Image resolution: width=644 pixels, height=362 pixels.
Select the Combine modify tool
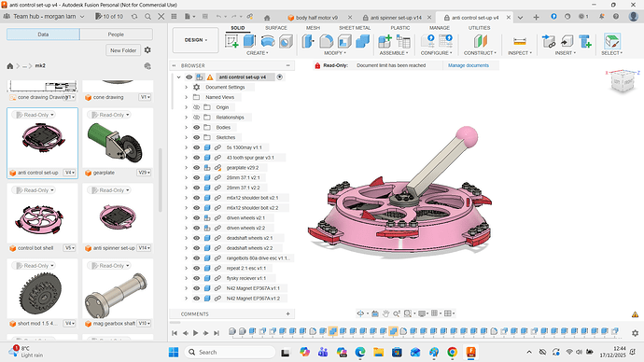coord(362,41)
